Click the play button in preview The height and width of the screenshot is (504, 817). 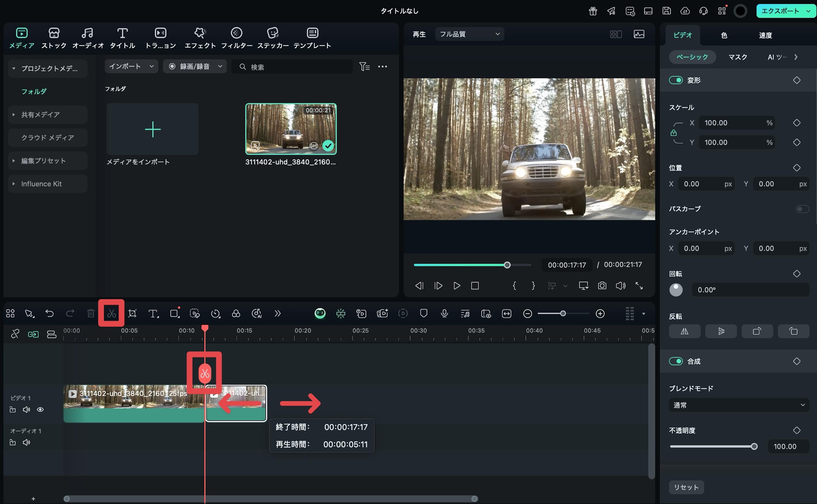pyautogui.click(x=457, y=286)
